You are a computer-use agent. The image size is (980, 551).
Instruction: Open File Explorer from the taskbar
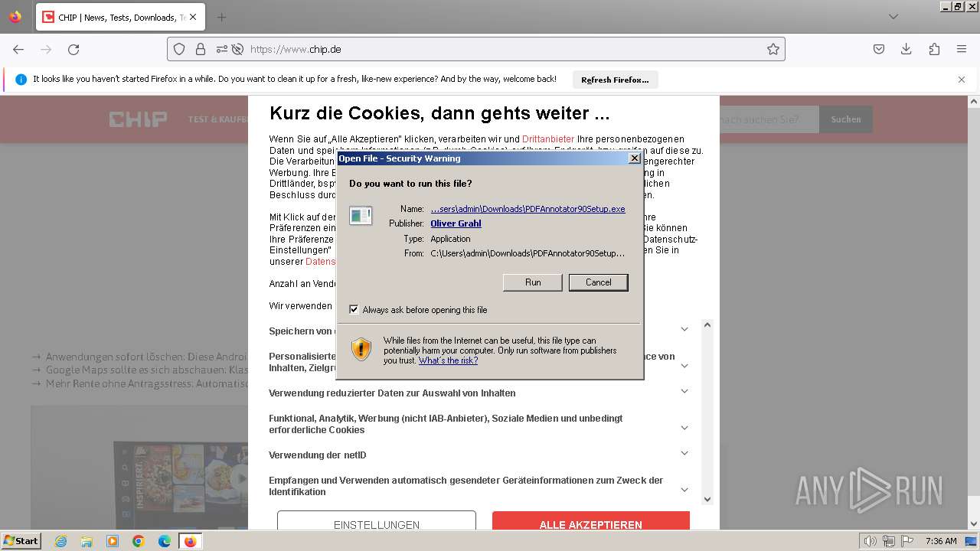87,541
